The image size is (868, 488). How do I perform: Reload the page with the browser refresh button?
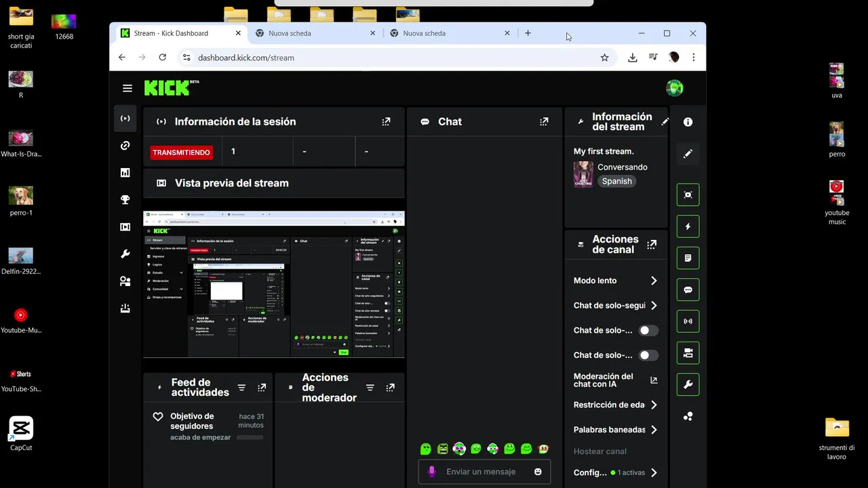[x=162, y=58]
